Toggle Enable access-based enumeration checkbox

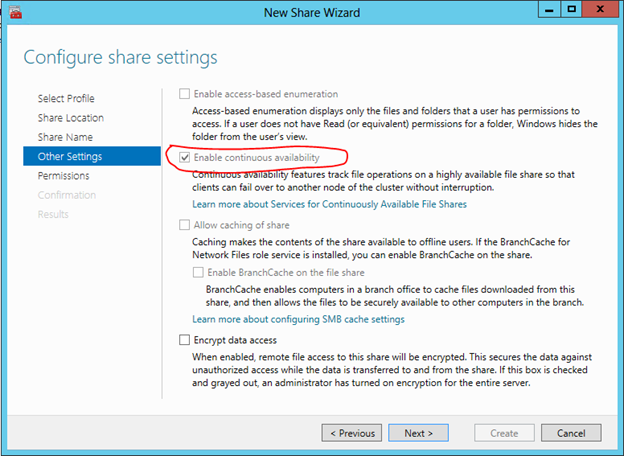click(184, 94)
